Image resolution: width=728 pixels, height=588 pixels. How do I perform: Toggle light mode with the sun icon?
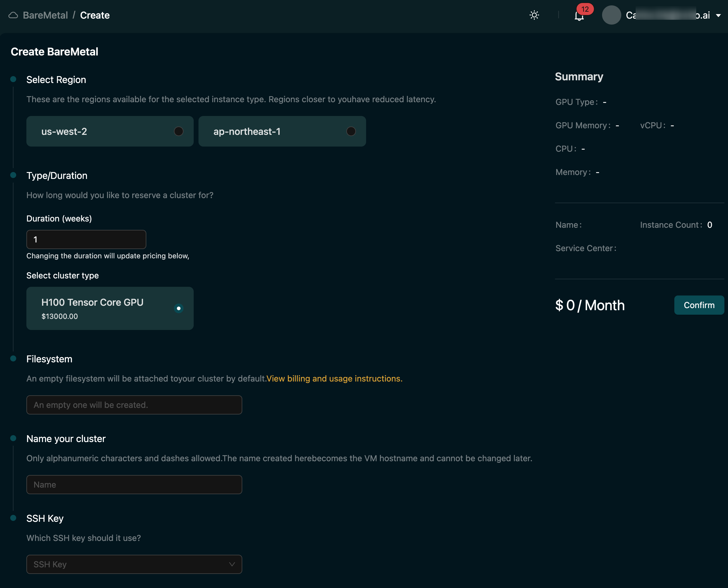[x=535, y=15]
